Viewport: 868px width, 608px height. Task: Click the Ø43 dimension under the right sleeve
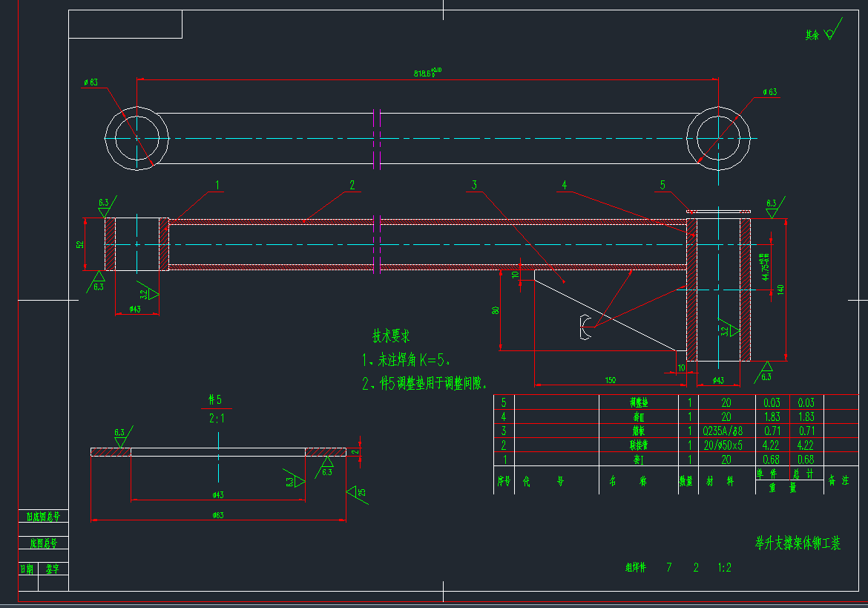(718, 380)
